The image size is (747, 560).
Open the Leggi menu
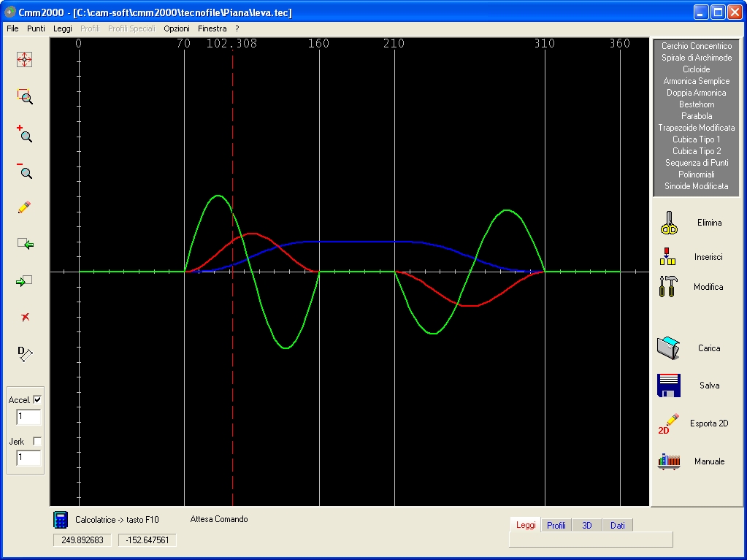[x=62, y=28]
